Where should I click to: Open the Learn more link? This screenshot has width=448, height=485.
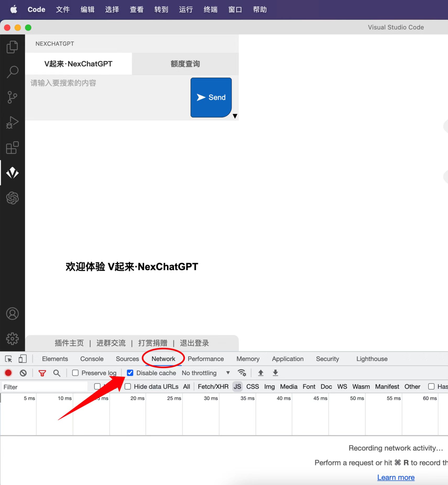click(x=396, y=477)
